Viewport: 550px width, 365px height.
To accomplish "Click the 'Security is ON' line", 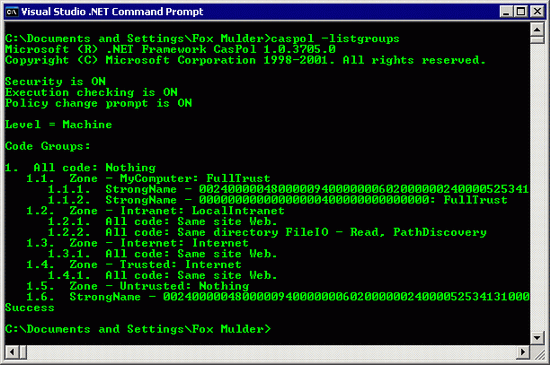I will coord(55,81).
